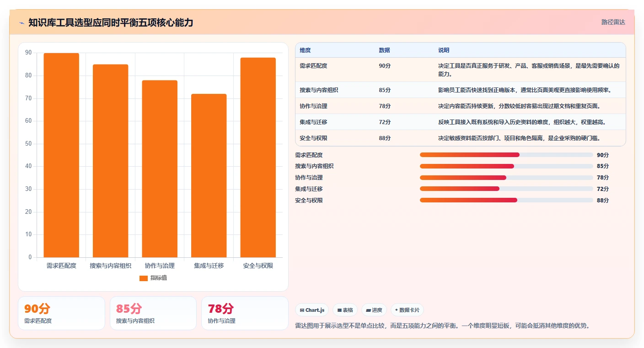Click the lightning icon beside the title
Image resolution: width=644 pixels, height=348 pixels.
coord(21,22)
